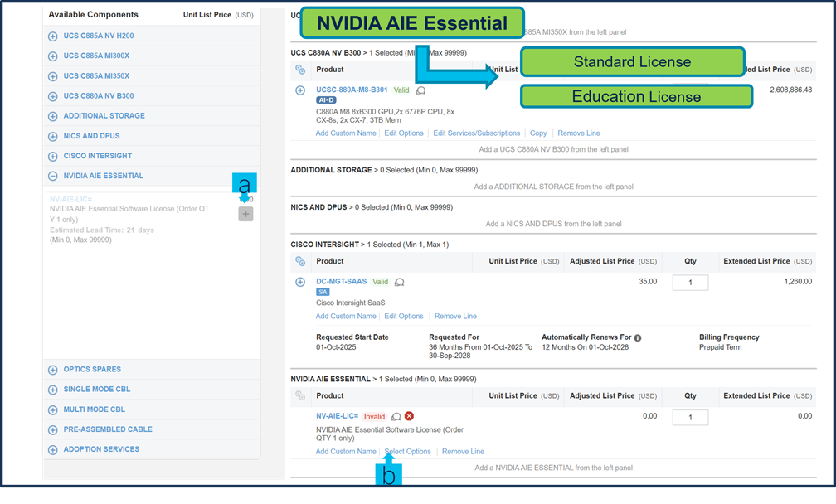Expand SINGLE MODE CBL category
The height and width of the screenshot is (504, 836).
click(53, 390)
